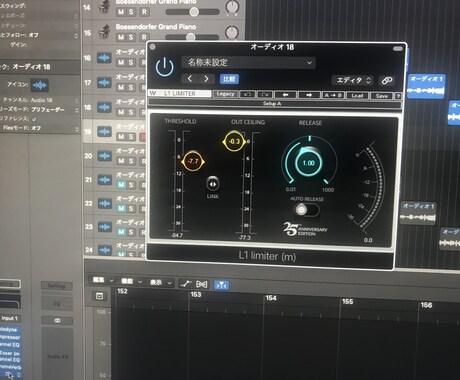Click the Waves undo button
The image size is (460, 380).
[x=247, y=94]
